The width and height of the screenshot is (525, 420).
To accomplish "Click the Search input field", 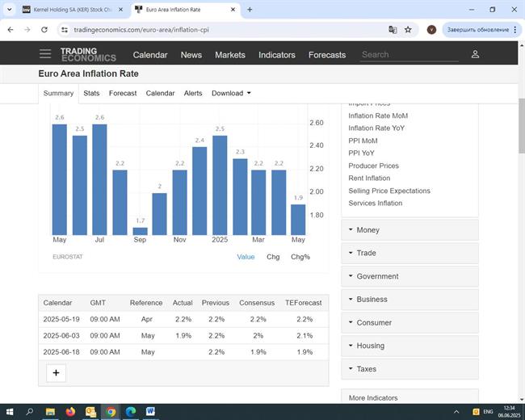I will tap(409, 55).
